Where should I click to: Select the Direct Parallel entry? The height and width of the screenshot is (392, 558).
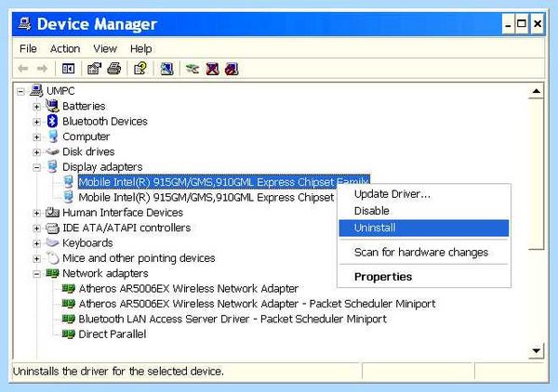click(x=113, y=334)
